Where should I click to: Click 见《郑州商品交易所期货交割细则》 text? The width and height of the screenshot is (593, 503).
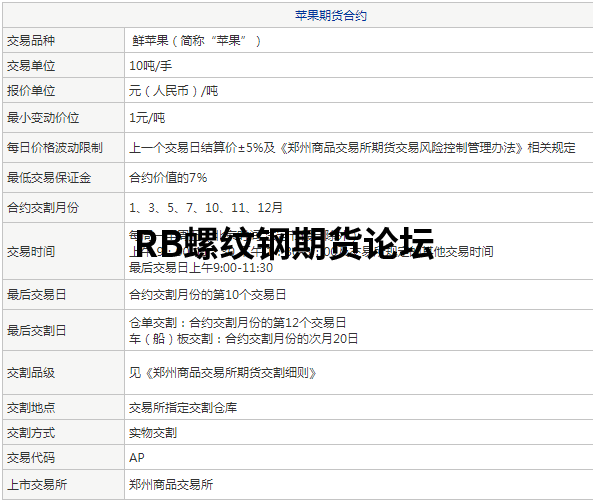pos(223,373)
